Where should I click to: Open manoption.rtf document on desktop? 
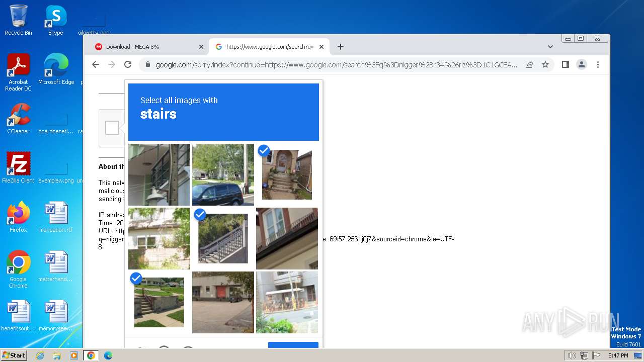56,217
